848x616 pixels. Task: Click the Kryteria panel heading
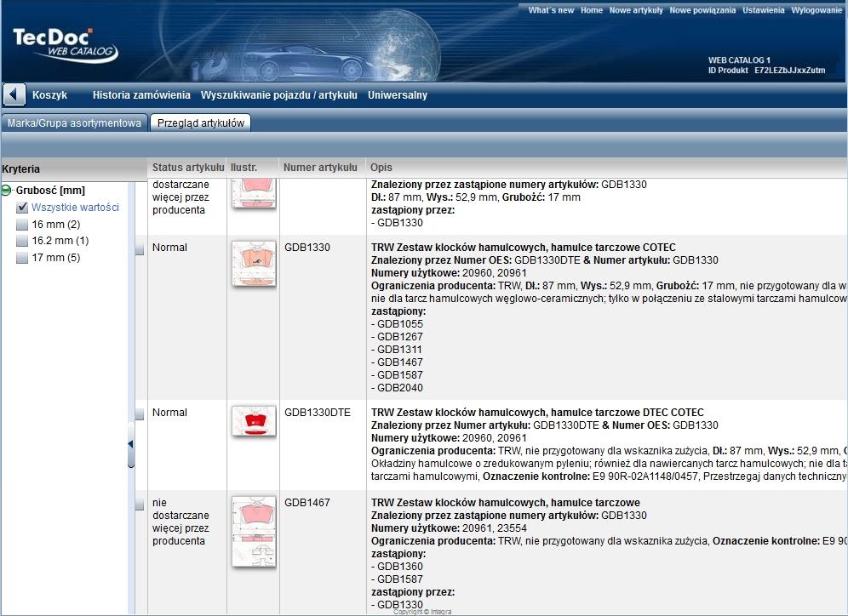click(21, 169)
